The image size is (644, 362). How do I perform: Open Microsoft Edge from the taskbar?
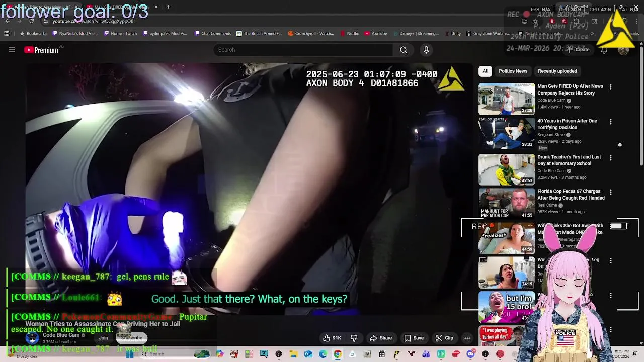323,354
